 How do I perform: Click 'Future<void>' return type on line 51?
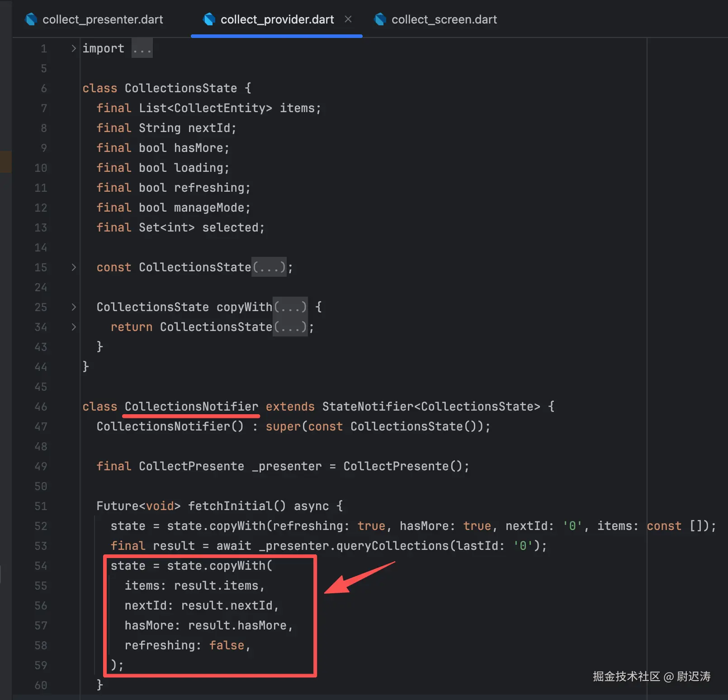click(x=138, y=506)
